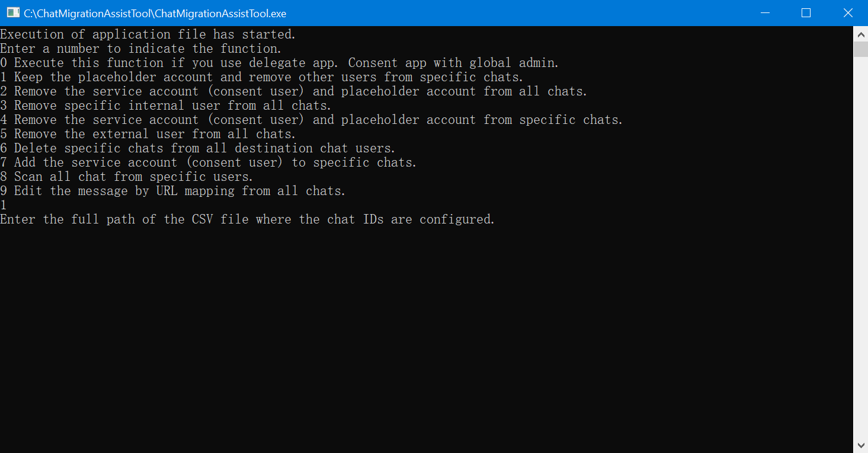Click the scrollbar down arrow
Screen dimensions: 868x453
tap(860, 445)
